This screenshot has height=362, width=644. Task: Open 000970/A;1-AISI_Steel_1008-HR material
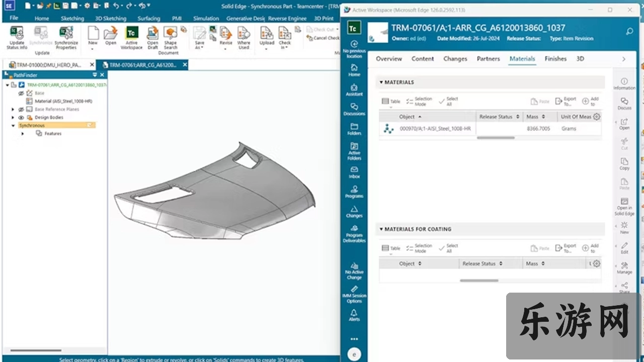tap(435, 129)
